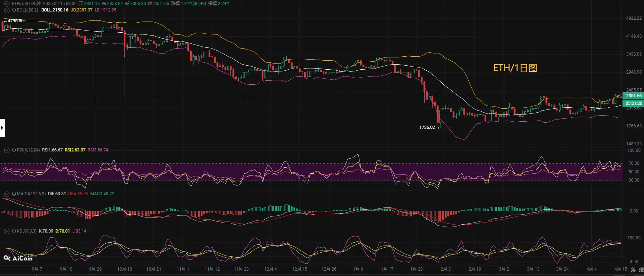The height and width of the screenshot is (276, 644).
Task: Click the AiCoin logo watermark
Action: 18,258
